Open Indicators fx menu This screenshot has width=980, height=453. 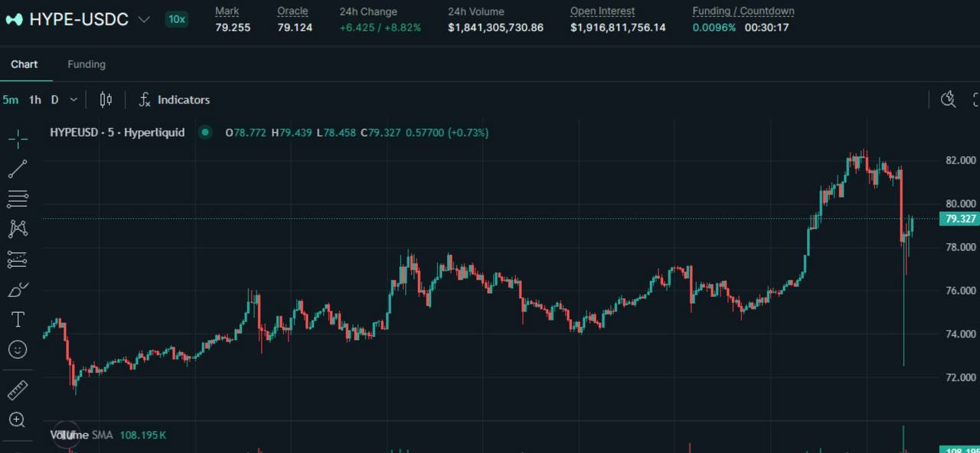174,99
